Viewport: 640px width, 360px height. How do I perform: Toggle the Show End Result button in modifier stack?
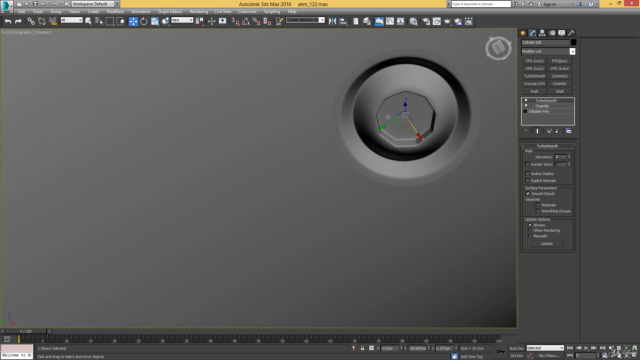pos(537,131)
